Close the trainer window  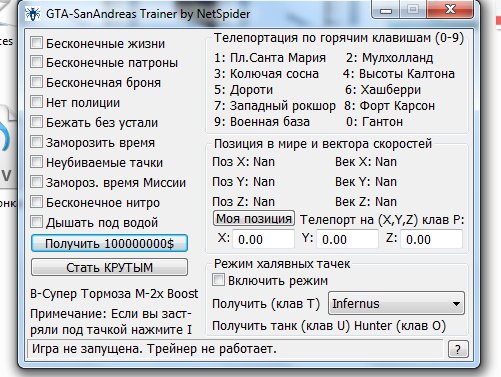click(x=450, y=9)
